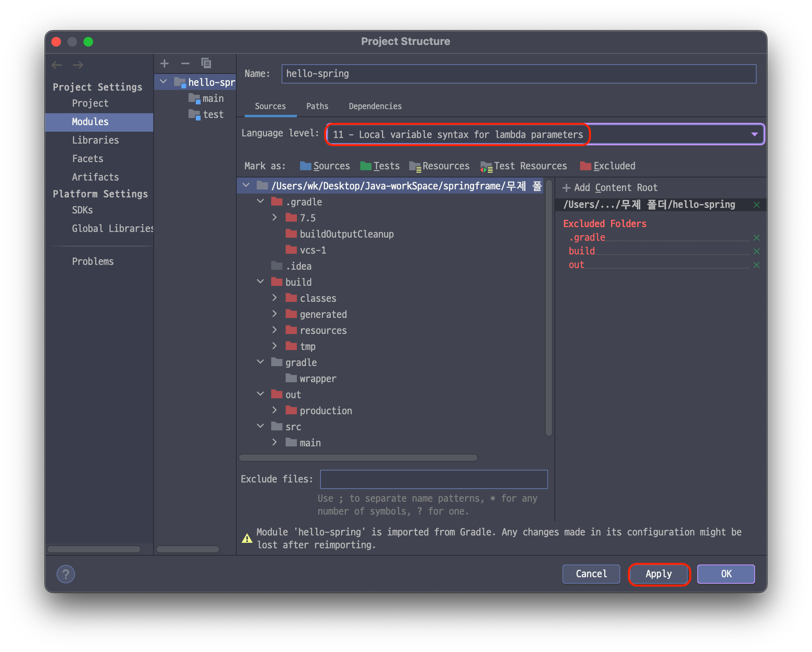Collapse the build folder tree node
The height and width of the screenshot is (652, 812).
[x=260, y=282]
